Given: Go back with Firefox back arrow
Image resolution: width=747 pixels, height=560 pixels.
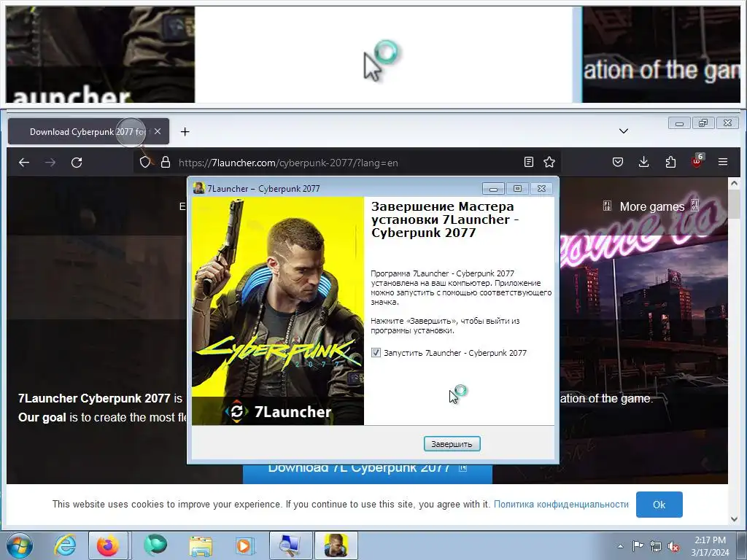Looking at the screenshot, I should (24, 163).
